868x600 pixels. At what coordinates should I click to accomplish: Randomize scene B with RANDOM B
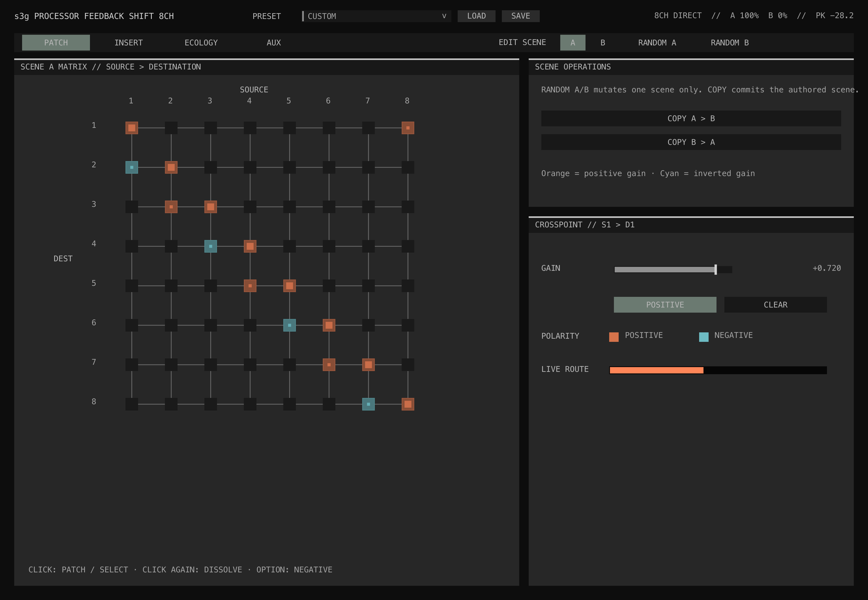(x=729, y=42)
